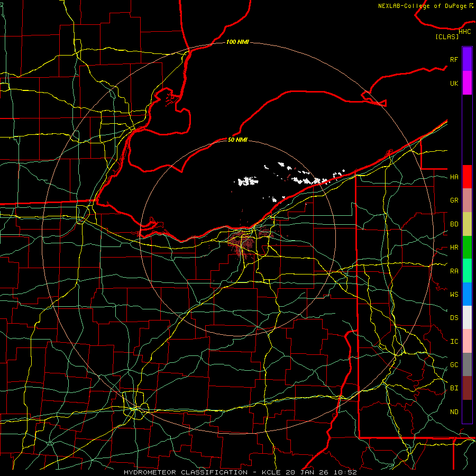Click the gray GC ground clutter swatch
The width and height of the screenshot is (476, 476).
tap(467, 364)
